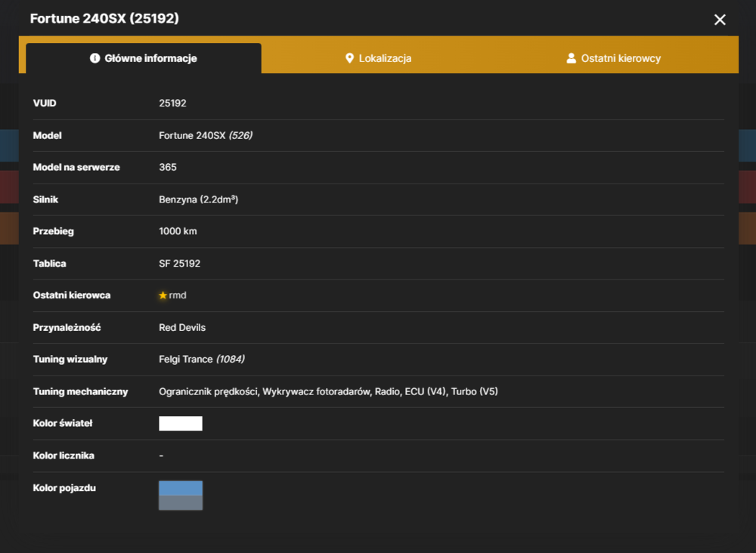Image resolution: width=756 pixels, height=553 pixels.
Task: Click the VUID row label
Action: coord(45,103)
